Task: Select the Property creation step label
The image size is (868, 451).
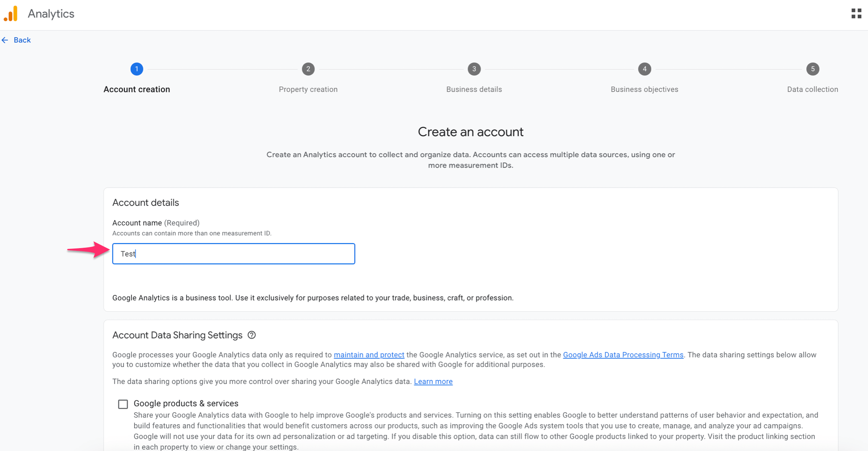Action: 308,89
